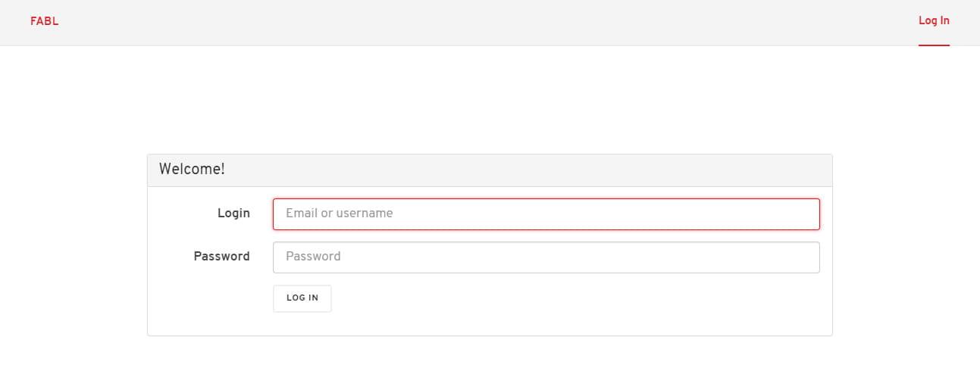Click the Password field label
Image resolution: width=980 pixels, height=371 pixels.
pyautogui.click(x=221, y=257)
